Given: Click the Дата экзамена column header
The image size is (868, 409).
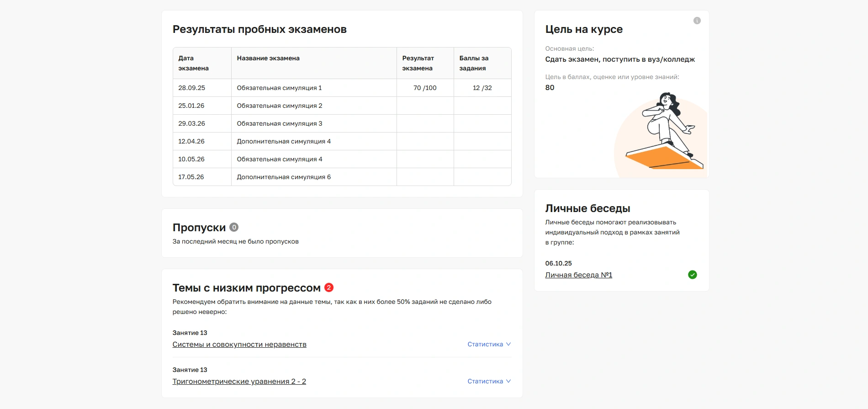Looking at the screenshot, I should pyautogui.click(x=193, y=63).
